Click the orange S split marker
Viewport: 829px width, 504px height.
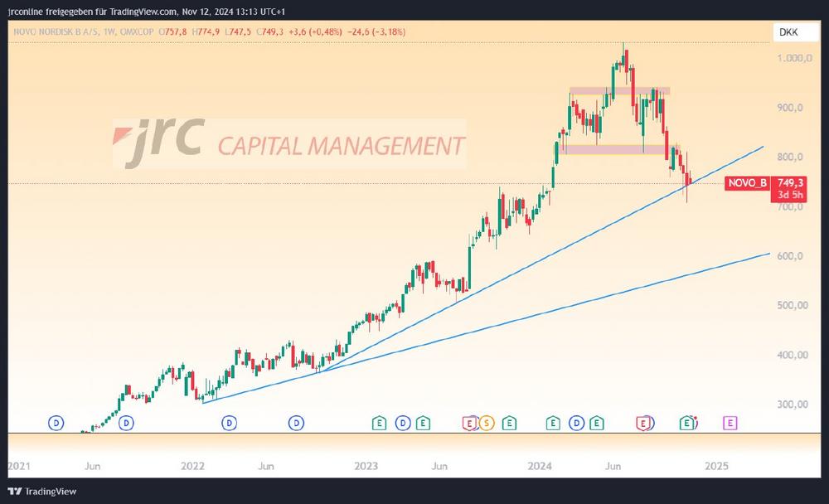(x=487, y=423)
